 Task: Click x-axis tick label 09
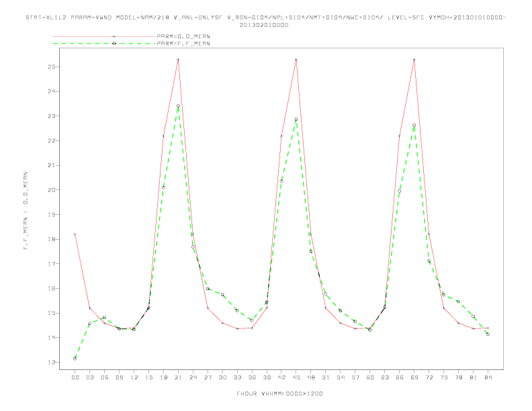(x=119, y=377)
